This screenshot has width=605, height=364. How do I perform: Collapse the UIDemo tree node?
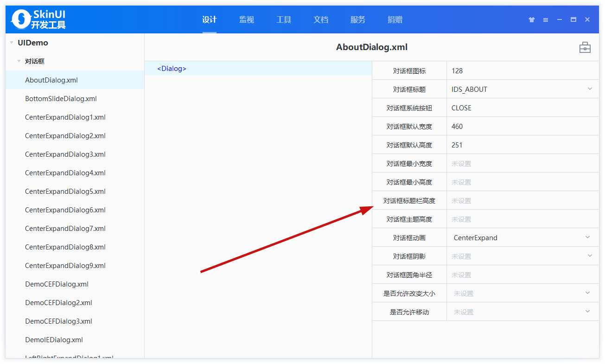click(12, 43)
